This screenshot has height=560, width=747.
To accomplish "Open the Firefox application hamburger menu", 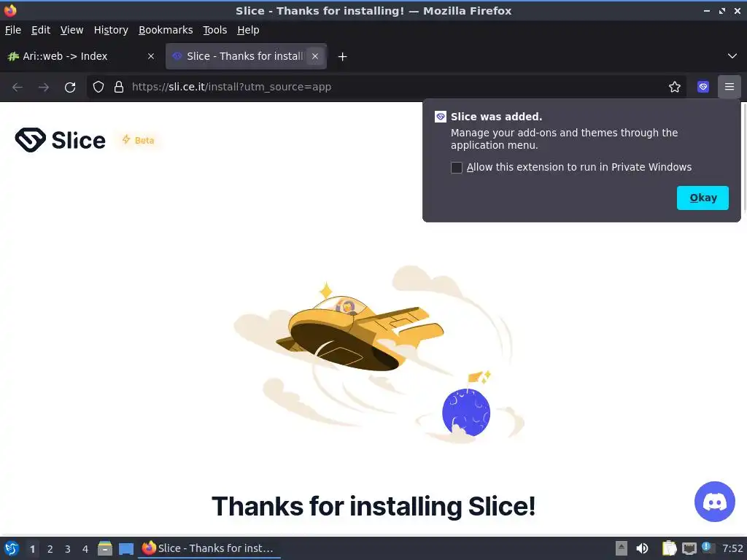I will point(729,87).
